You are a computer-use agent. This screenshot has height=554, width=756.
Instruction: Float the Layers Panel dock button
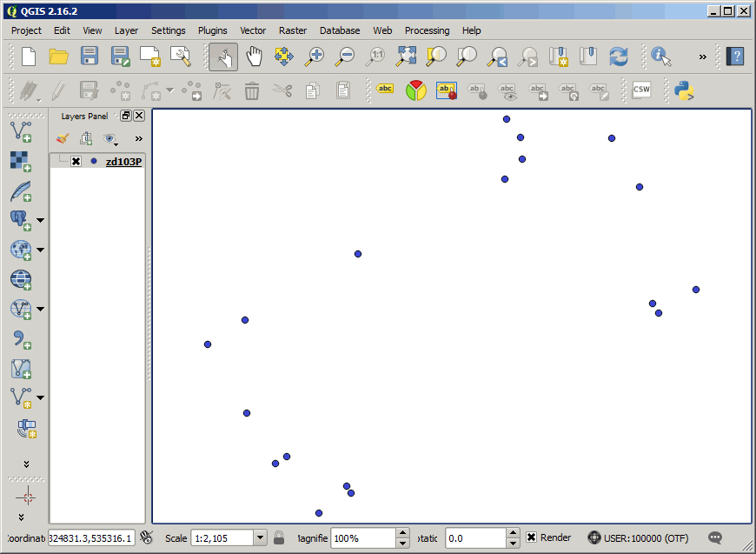(x=126, y=116)
